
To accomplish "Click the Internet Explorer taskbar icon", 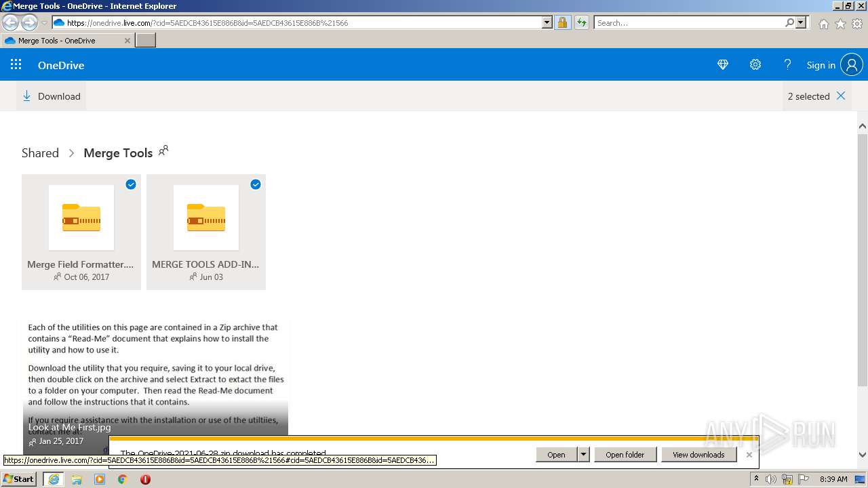I will pyautogui.click(x=54, y=479).
